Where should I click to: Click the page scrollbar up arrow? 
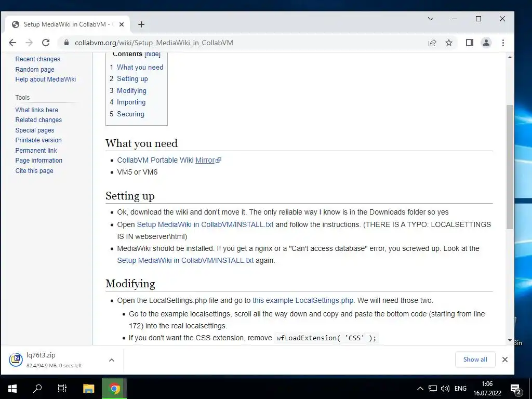coord(510,57)
